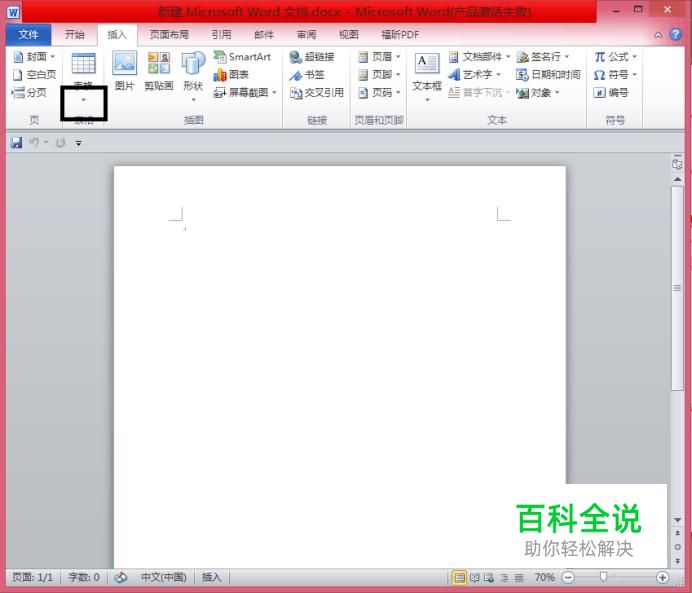Undo last action in Quick Access toolbar
The image size is (692, 593).
(34, 143)
